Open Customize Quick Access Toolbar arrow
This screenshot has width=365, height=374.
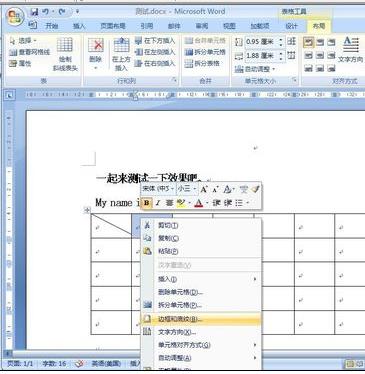click(77, 12)
